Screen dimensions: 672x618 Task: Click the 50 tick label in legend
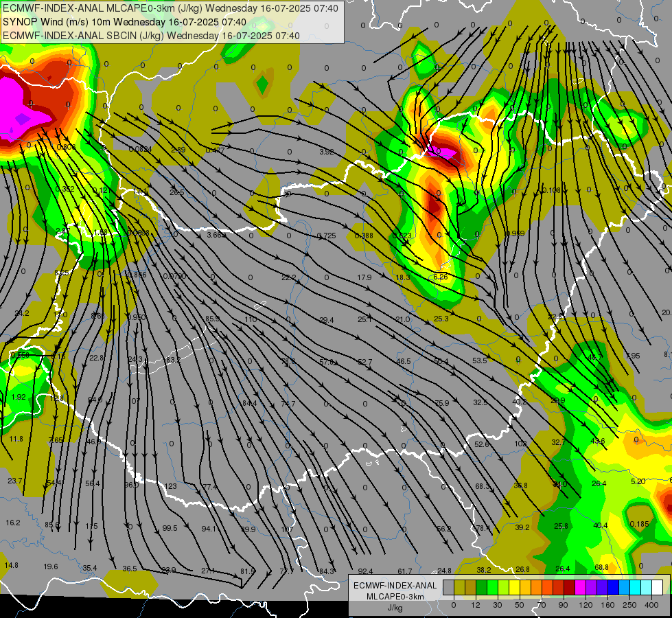click(x=520, y=605)
